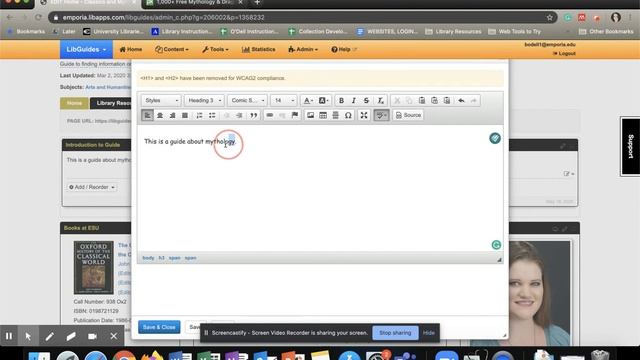Click the Paste from Word icon
Screen dimensions: 640x360
(x=447, y=100)
